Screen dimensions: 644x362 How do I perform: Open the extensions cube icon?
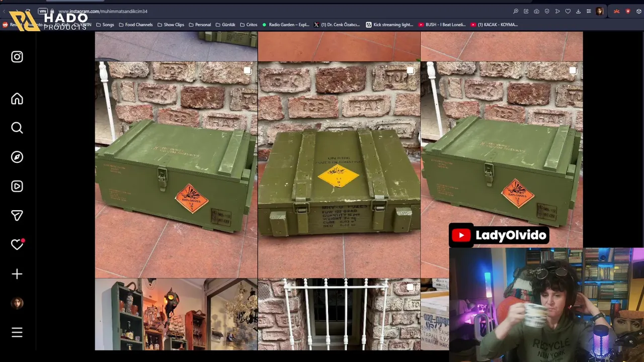(x=639, y=11)
